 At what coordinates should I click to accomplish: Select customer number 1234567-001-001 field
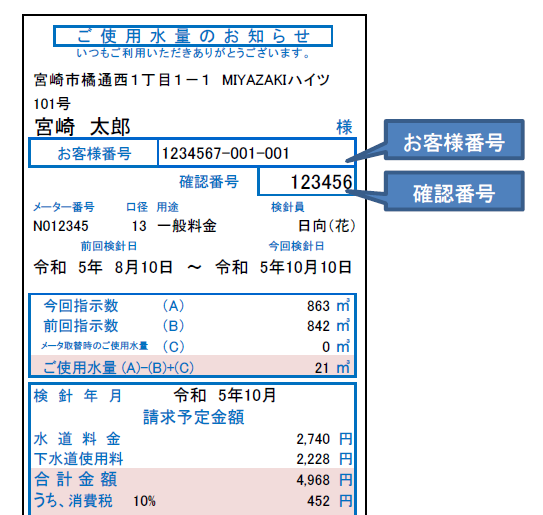tap(256, 153)
